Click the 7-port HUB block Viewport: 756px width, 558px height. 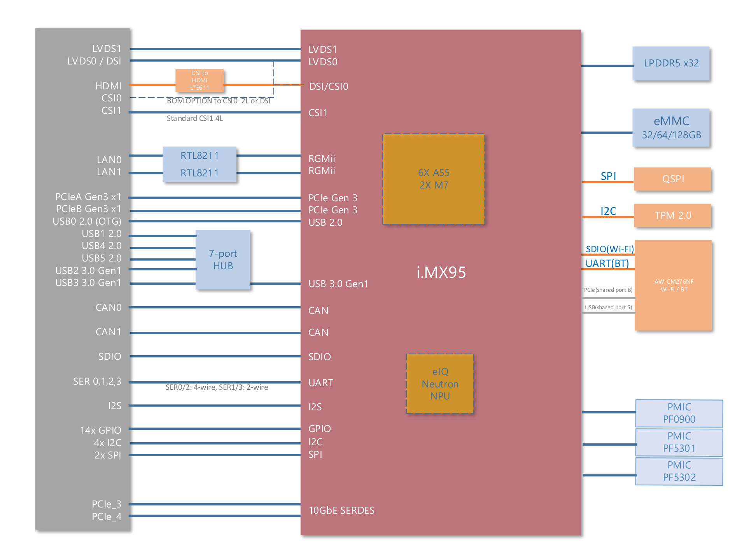[223, 260]
